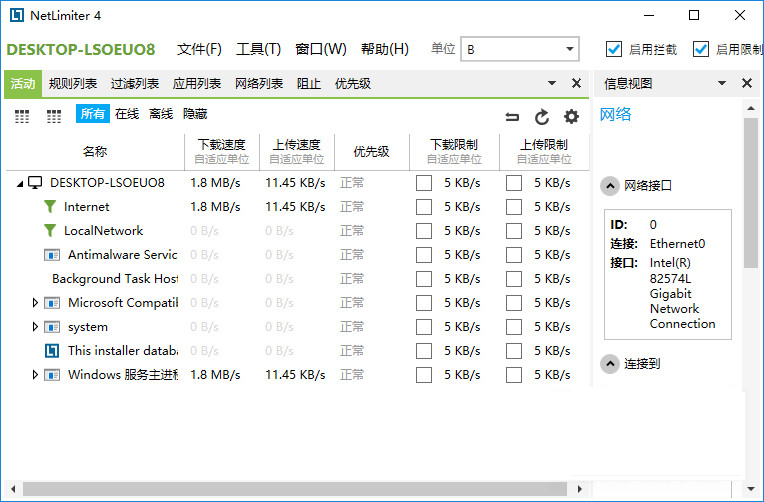
Task: Collapse the 连接到 section
Action: pos(610,364)
